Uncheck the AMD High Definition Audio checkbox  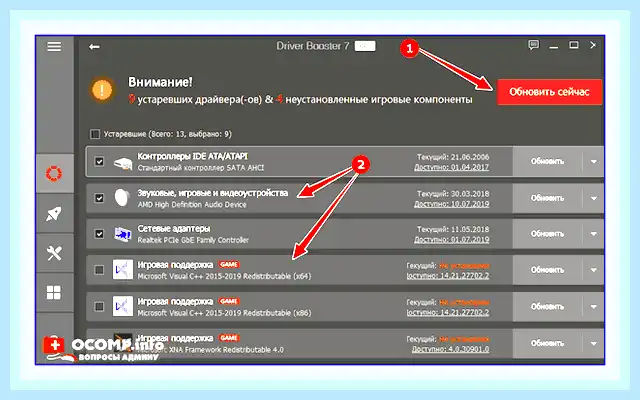tap(99, 198)
